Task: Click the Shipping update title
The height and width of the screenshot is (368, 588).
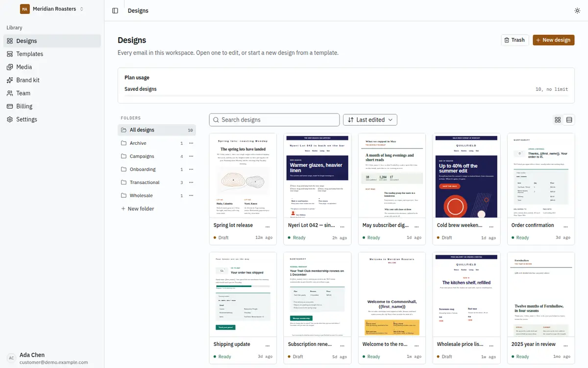Action: 232,344
